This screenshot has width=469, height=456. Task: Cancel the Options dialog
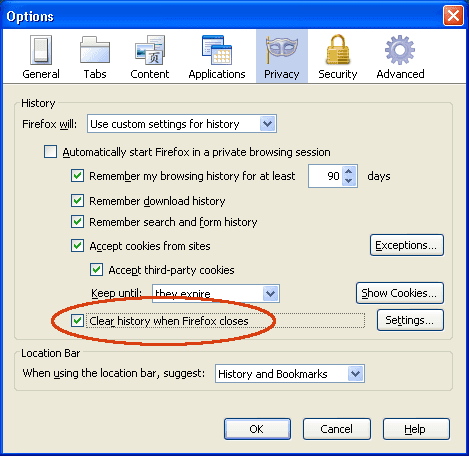[337, 429]
